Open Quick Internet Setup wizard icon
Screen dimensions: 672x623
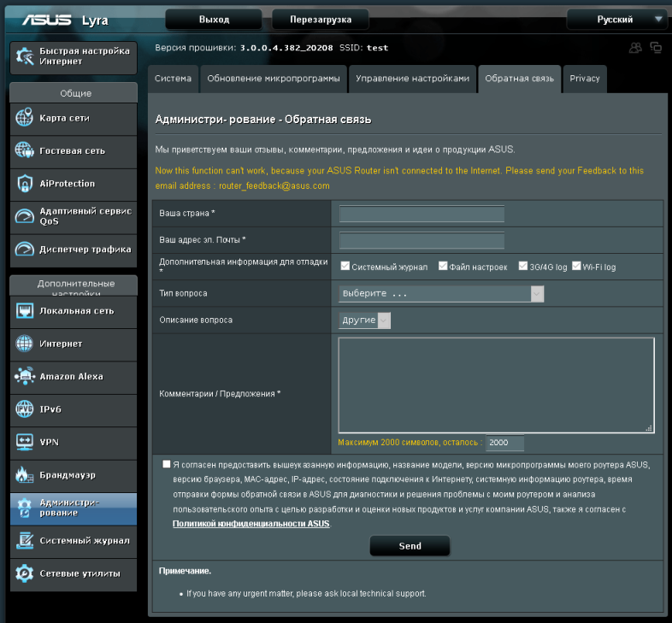pyautogui.click(x=25, y=56)
